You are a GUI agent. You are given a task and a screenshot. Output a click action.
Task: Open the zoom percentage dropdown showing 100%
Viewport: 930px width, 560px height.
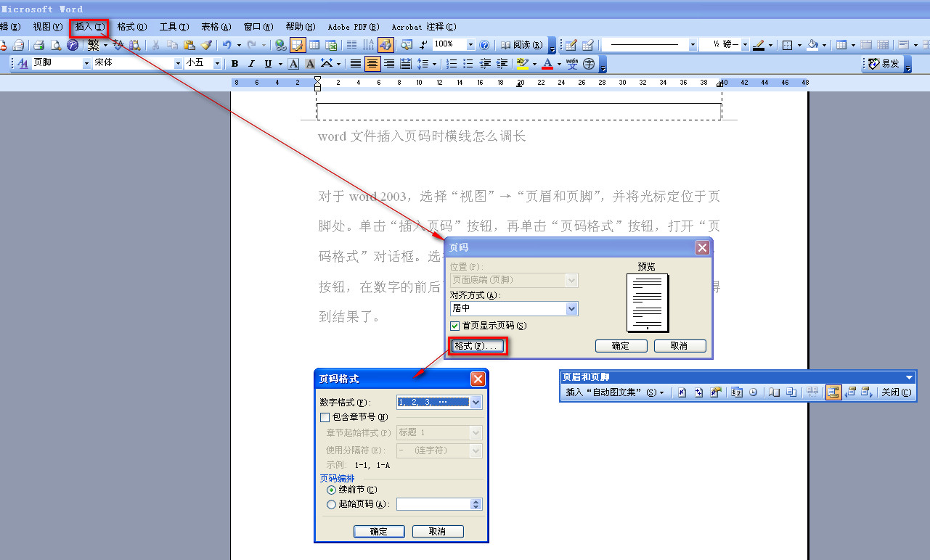[471, 45]
